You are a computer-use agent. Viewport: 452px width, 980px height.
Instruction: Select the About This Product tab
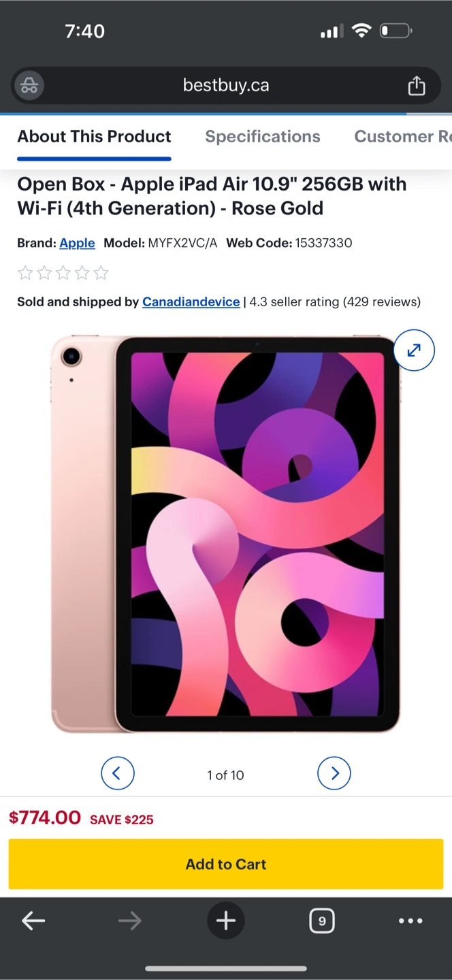[94, 137]
